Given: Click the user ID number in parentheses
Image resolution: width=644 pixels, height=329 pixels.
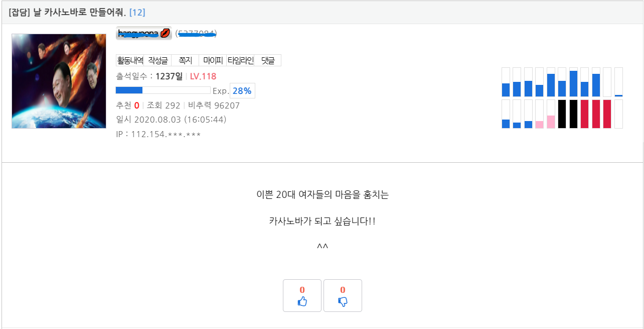Looking at the screenshot, I should pos(196,33).
